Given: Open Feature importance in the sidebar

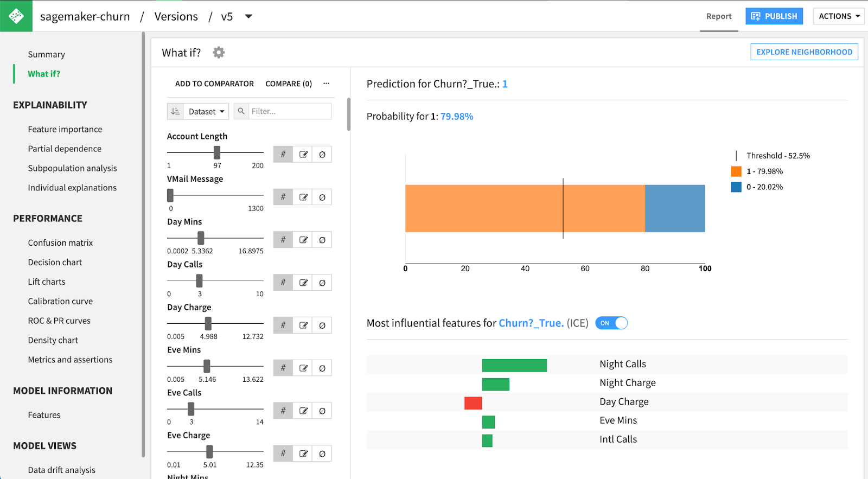Looking at the screenshot, I should [65, 129].
